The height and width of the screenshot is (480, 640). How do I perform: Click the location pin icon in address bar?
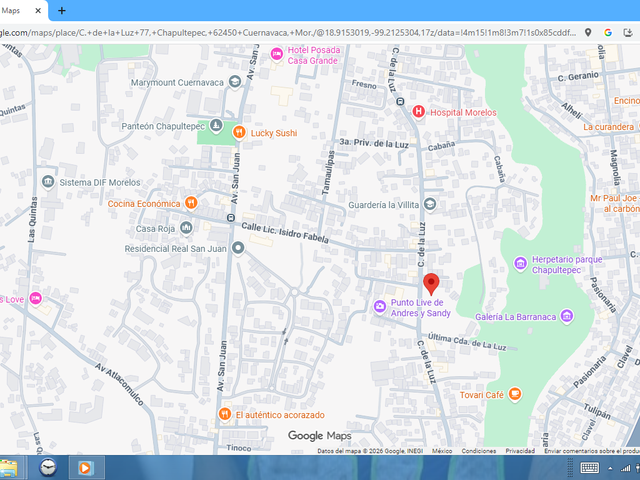coord(588,33)
